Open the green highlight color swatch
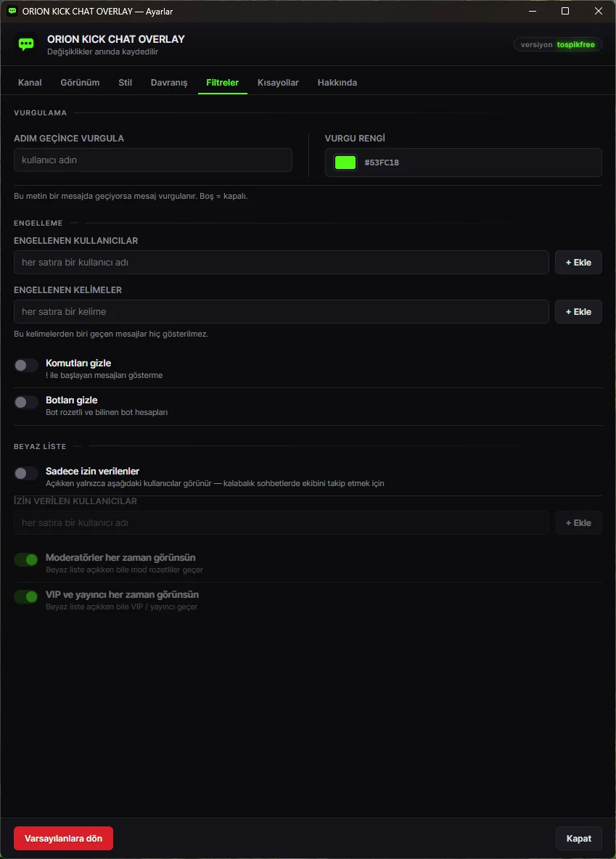The width and height of the screenshot is (616, 859). coord(345,163)
